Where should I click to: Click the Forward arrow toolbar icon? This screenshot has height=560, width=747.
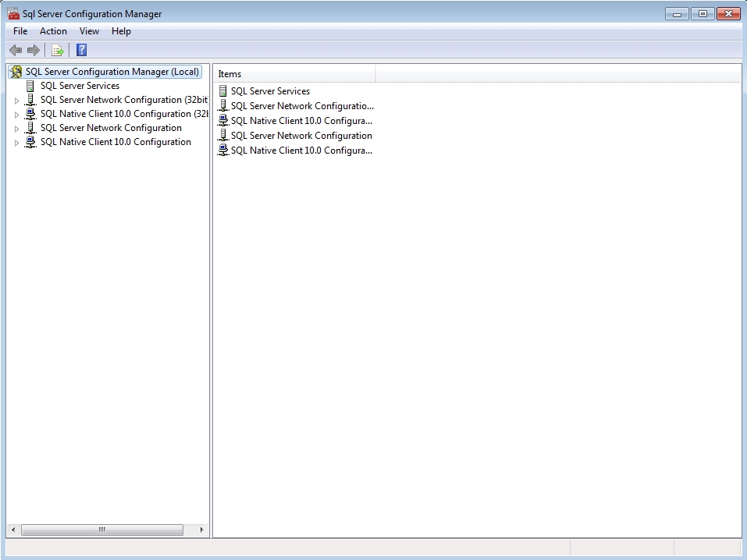click(x=34, y=51)
